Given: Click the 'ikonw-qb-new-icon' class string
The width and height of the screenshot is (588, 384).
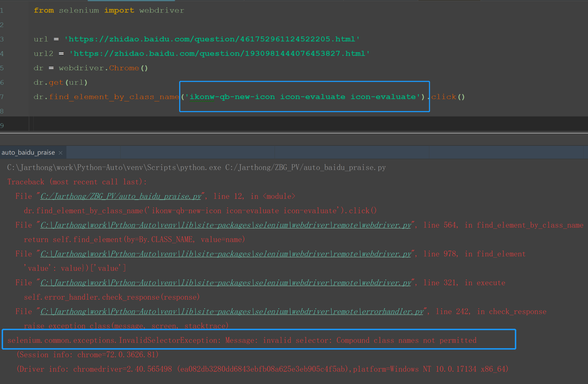Looking at the screenshot, I should (232, 97).
